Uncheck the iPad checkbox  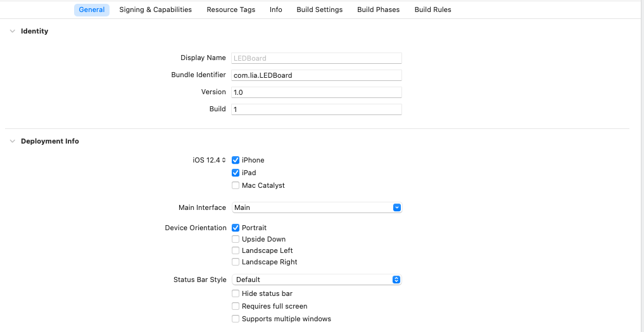click(236, 173)
